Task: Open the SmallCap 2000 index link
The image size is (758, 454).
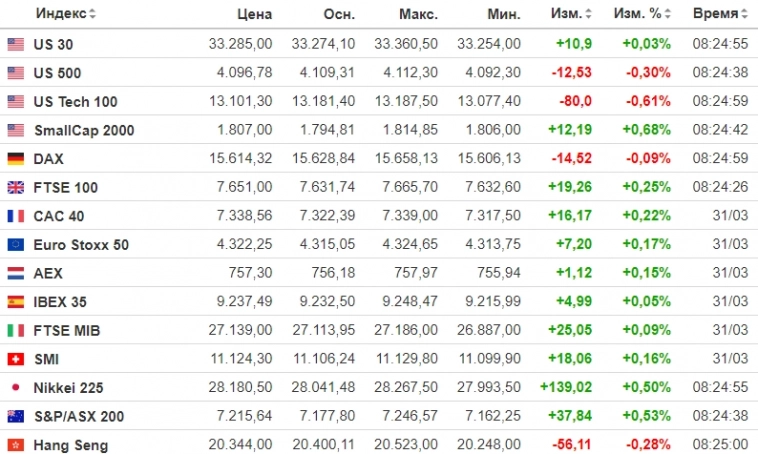Action: (x=84, y=130)
